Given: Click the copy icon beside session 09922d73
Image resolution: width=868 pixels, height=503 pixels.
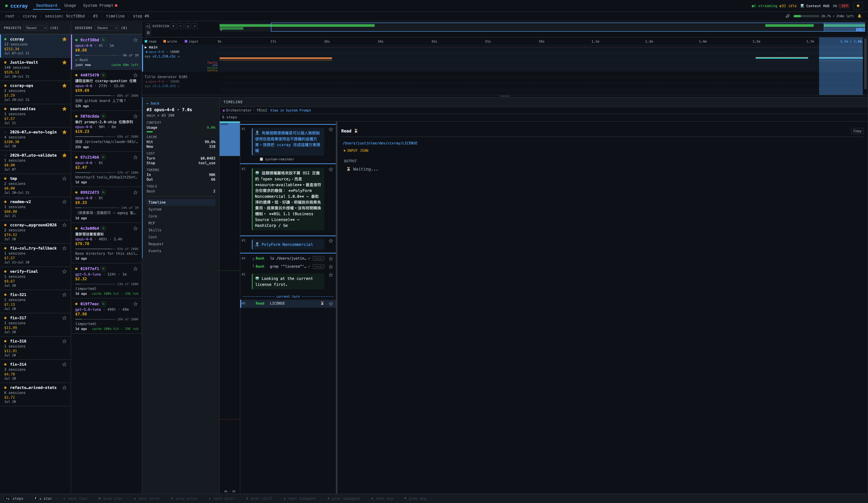Looking at the screenshot, I should [103, 192].
